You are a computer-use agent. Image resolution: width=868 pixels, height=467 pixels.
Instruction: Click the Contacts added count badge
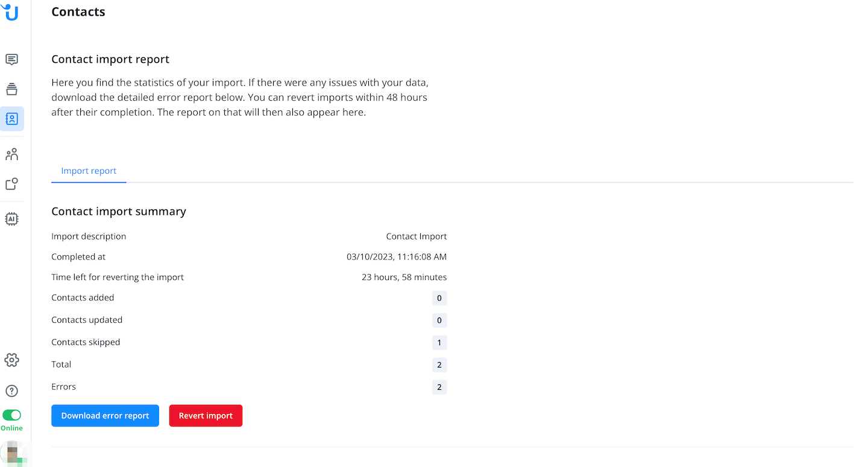[x=439, y=298]
